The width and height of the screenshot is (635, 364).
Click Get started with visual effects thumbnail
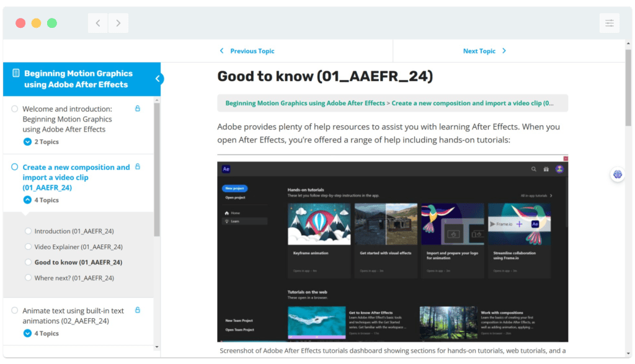pyautogui.click(x=386, y=224)
